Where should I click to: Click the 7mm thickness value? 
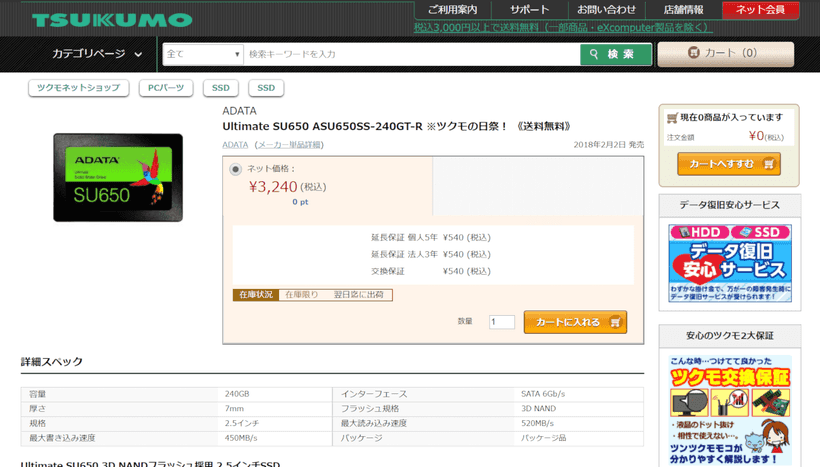tap(234, 408)
